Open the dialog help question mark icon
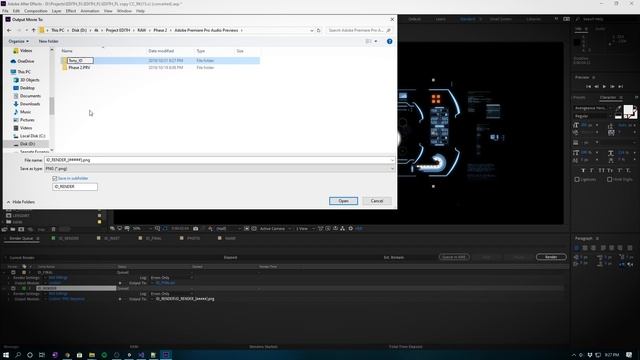This screenshot has width=640, height=360. pos(389,41)
